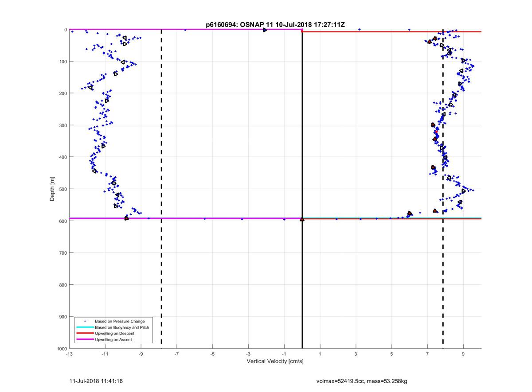Click the '-11' velocity axis tick

[x=105, y=354]
